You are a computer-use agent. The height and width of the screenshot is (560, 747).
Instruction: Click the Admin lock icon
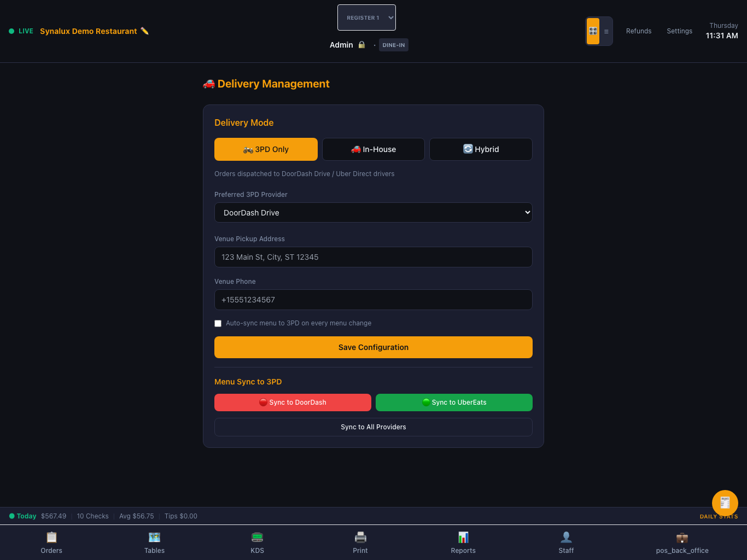361,45
